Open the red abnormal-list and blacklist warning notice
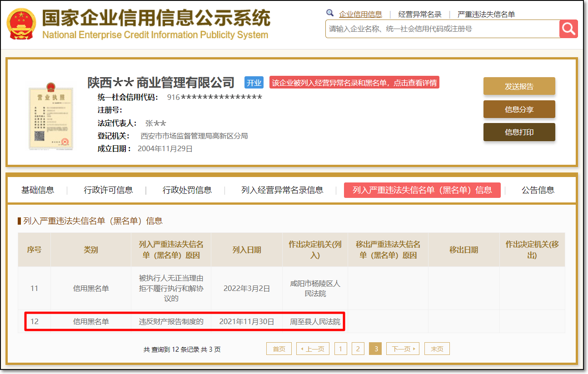This screenshot has height=374, width=588. coord(354,83)
